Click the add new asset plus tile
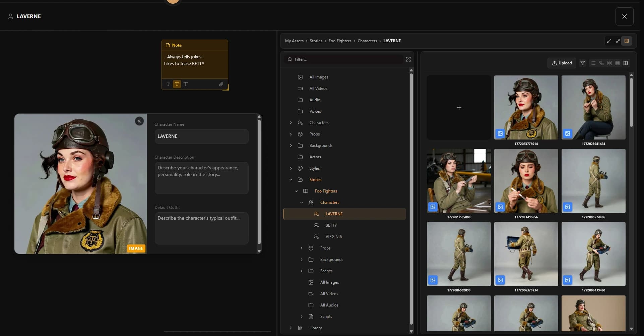Viewport: 644px width, 336px height. [x=459, y=108]
